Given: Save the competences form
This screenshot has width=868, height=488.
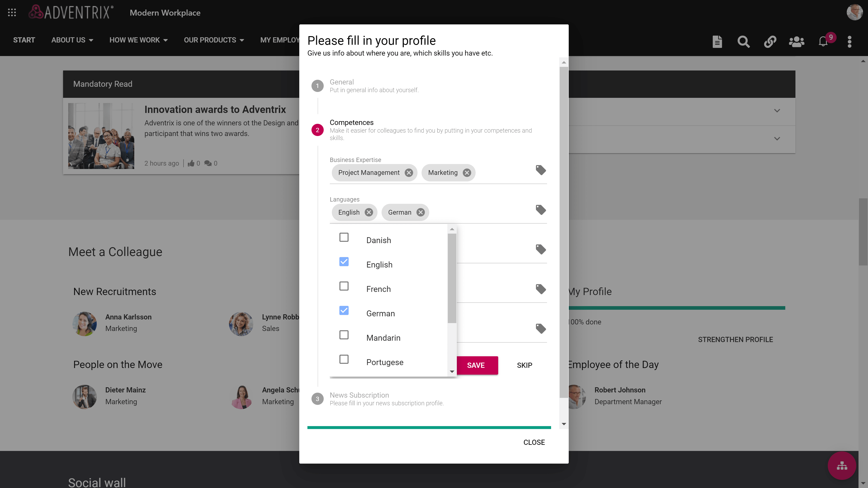Looking at the screenshot, I should pos(476,365).
